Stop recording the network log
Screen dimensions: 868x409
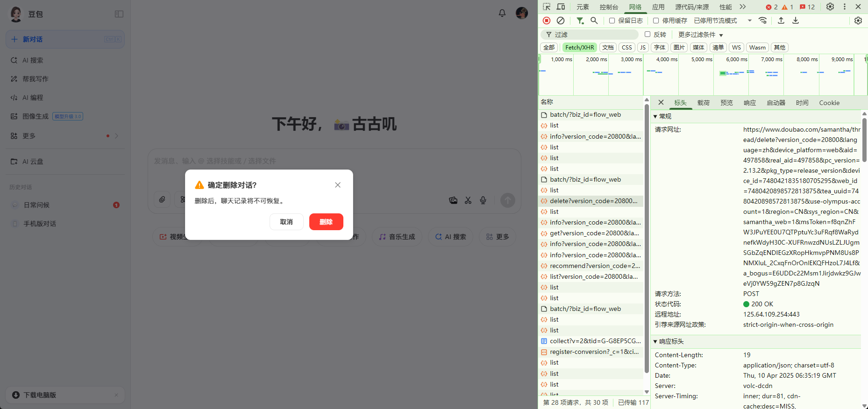pos(547,21)
